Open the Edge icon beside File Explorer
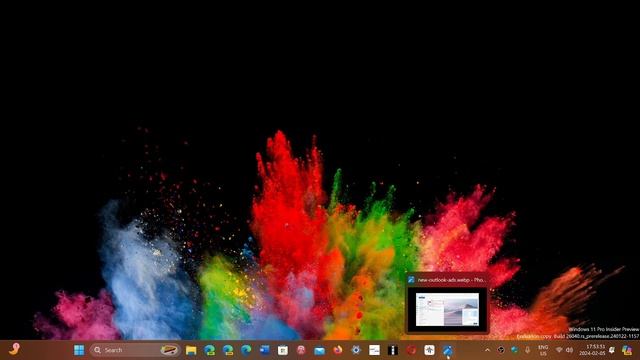 209,350
